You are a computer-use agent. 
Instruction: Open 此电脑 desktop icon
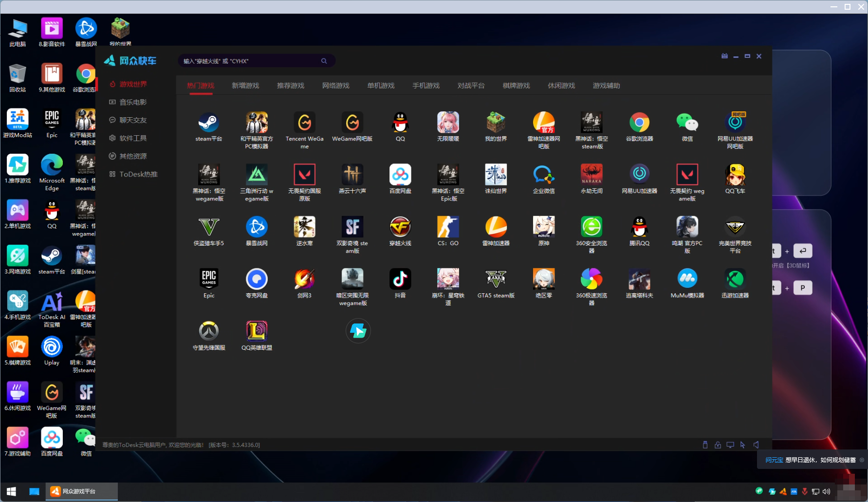point(18,33)
